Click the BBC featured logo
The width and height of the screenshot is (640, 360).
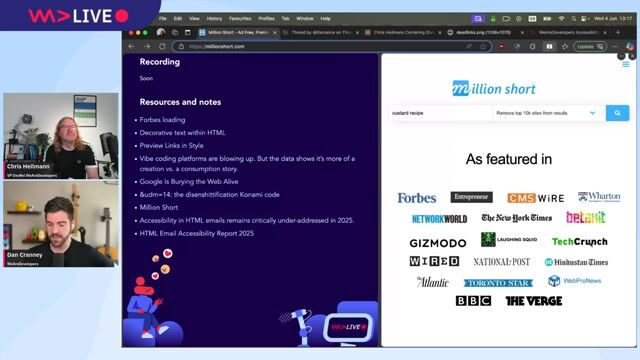(x=473, y=301)
